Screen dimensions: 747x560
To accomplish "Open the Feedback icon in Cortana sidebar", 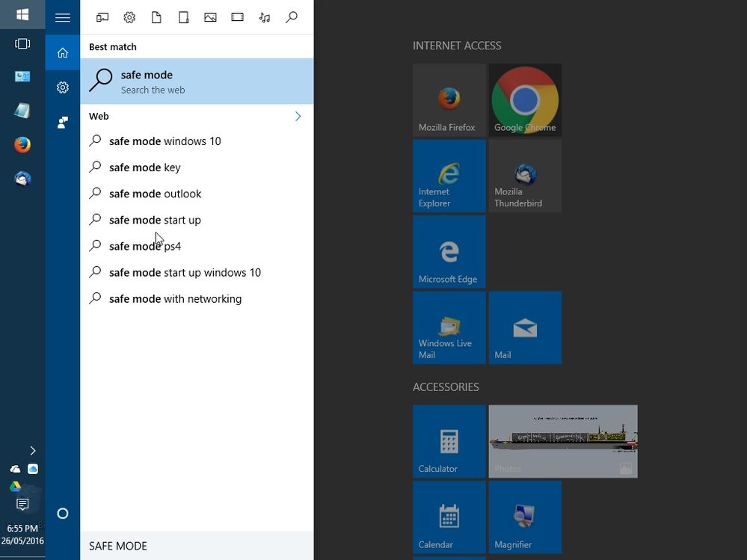I will (62, 123).
